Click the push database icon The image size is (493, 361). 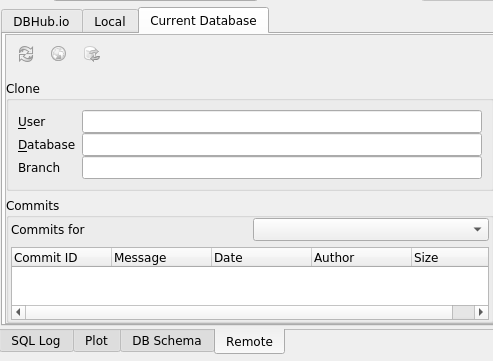[x=92, y=54]
